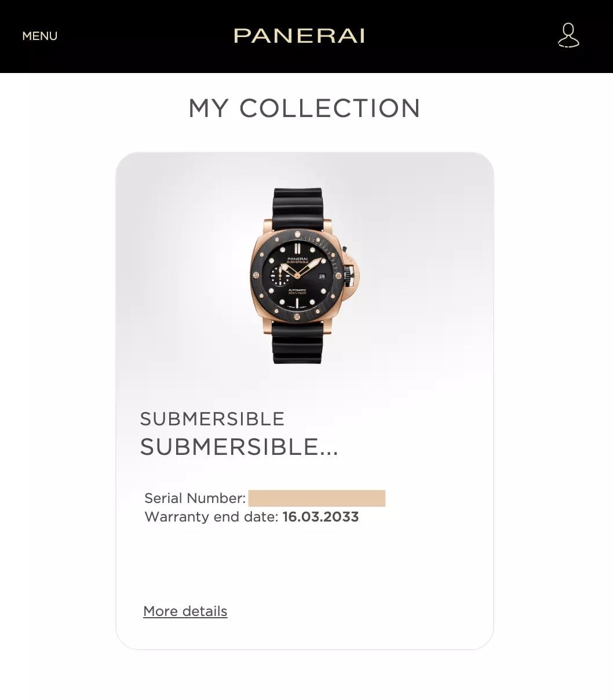Click the watch's black dial center
This screenshot has height=700, width=613.
297,276
